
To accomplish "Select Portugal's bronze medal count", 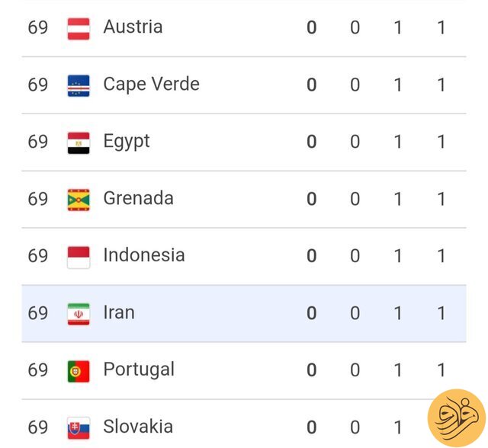I will click(397, 370).
